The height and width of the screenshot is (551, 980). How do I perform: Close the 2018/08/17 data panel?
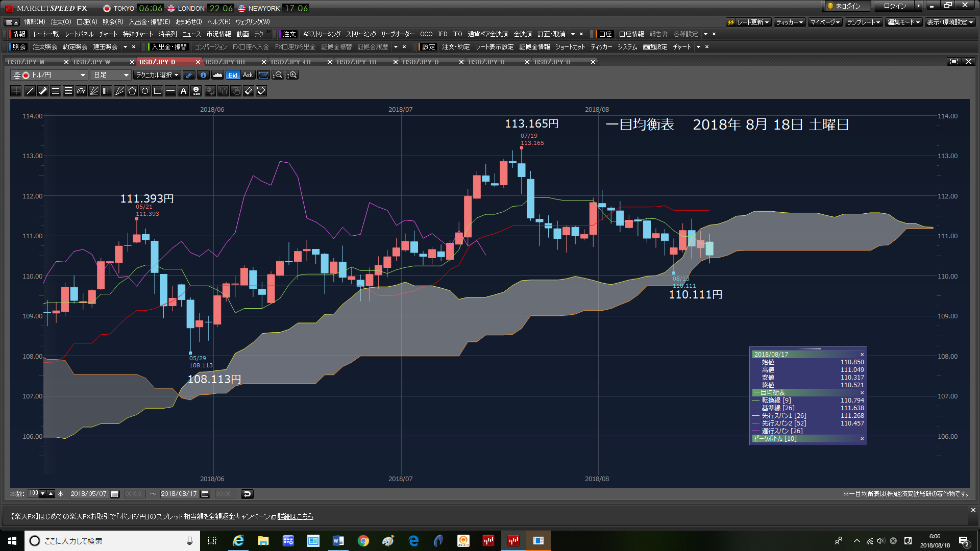point(862,355)
